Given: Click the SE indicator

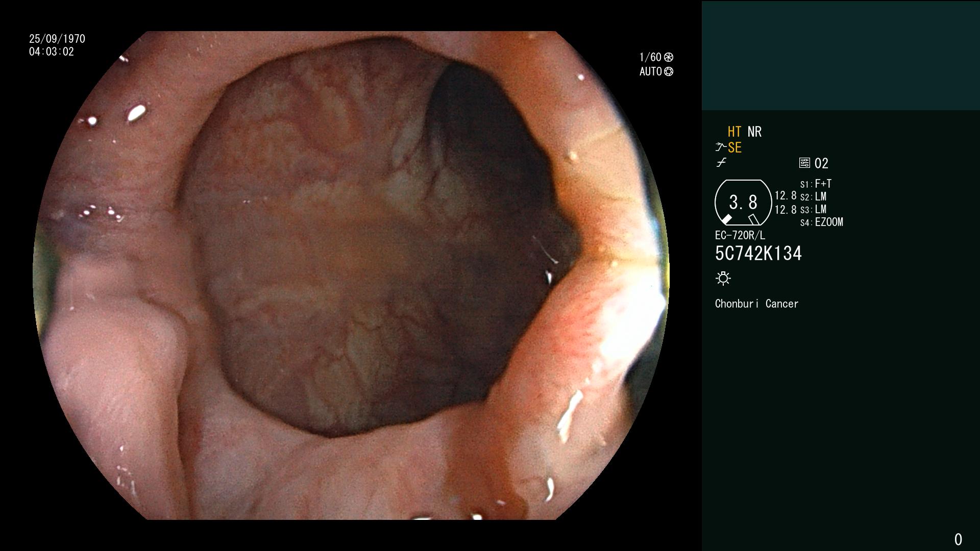Looking at the screenshot, I should point(734,147).
